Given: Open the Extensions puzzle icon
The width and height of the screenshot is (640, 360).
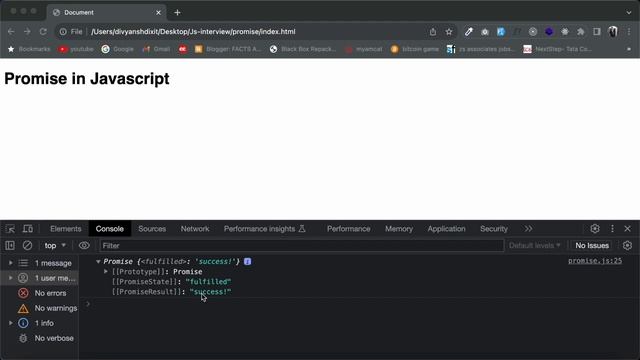Looking at the screenshot, I should pyautogui.click(x=580, y=31).
